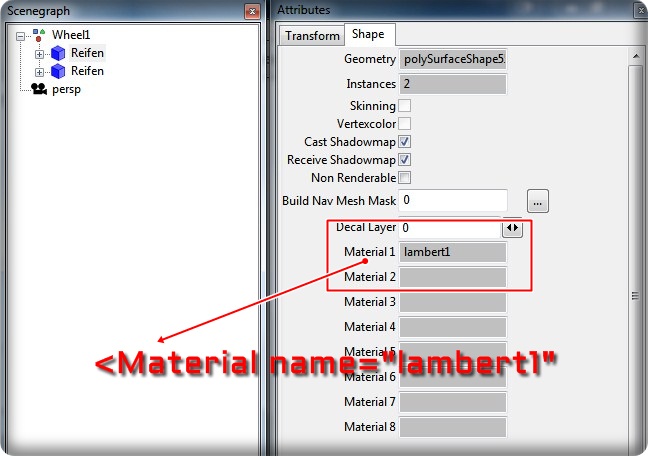Image resolution: width=648 pixels, height=456 pixels.
Task: Close the Scenegraph panel
Action: click(252, 10)
